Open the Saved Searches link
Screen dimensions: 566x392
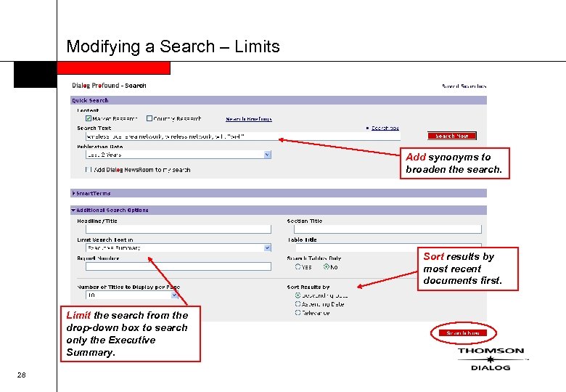[464, 86]
